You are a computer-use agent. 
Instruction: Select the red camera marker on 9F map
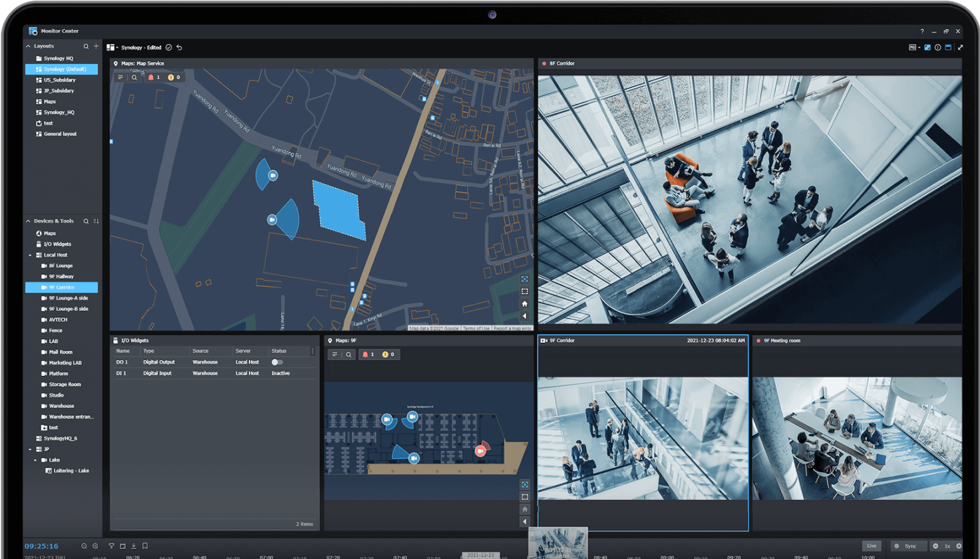pos(480,451)
